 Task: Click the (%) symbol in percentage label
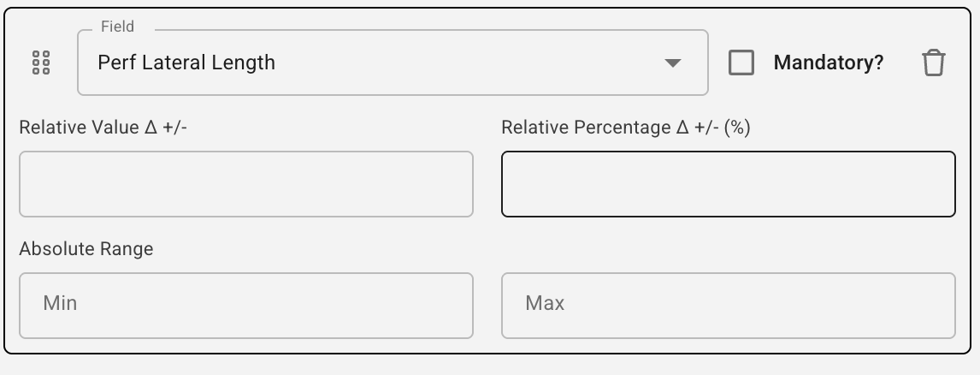click(x=736, y=128)
